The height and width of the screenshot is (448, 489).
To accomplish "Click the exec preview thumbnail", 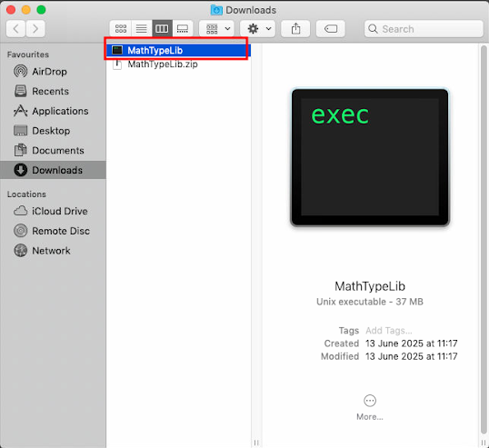I will click(x=370, y=157).
